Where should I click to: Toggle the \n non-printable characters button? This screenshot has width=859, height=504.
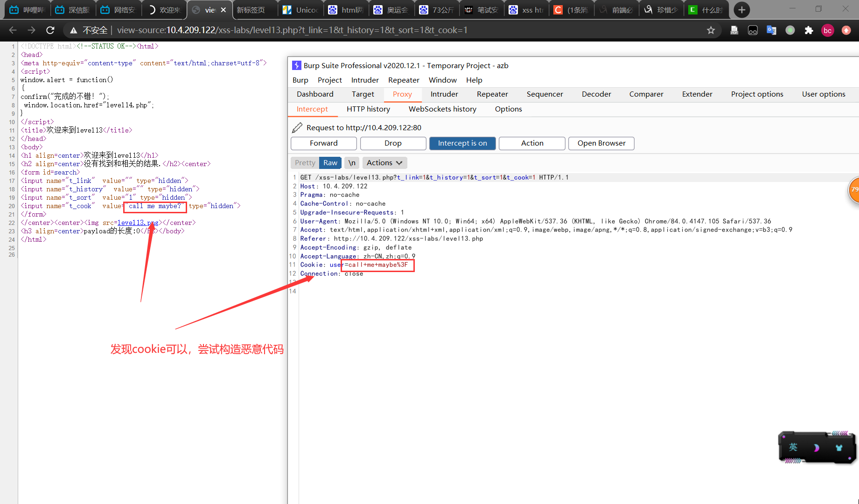tap(352, 163)
